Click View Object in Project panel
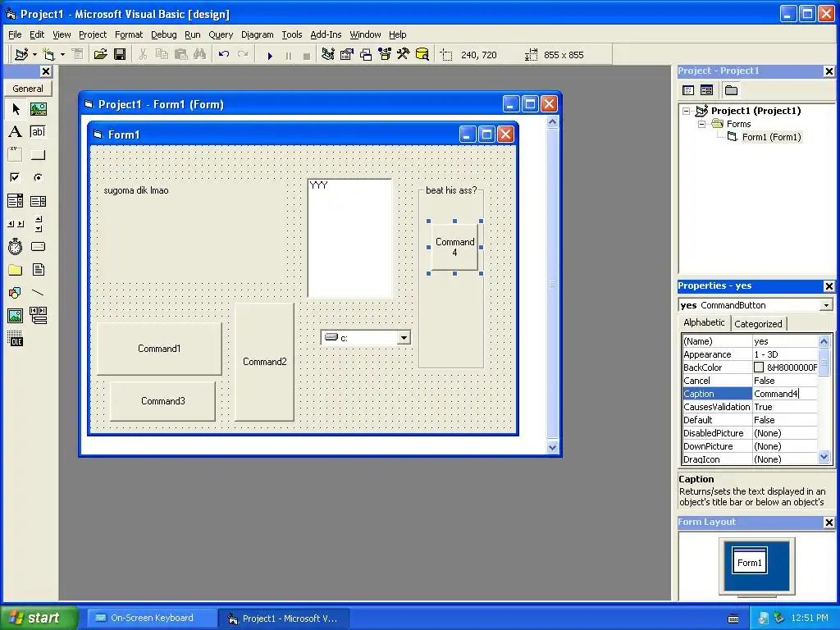Image resolution: width=840 pixels, height=630 pixels. 706,90
